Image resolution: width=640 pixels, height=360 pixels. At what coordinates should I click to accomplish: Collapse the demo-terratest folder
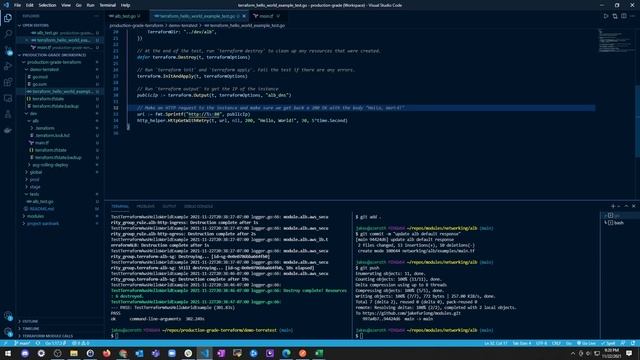pos(44,69)
